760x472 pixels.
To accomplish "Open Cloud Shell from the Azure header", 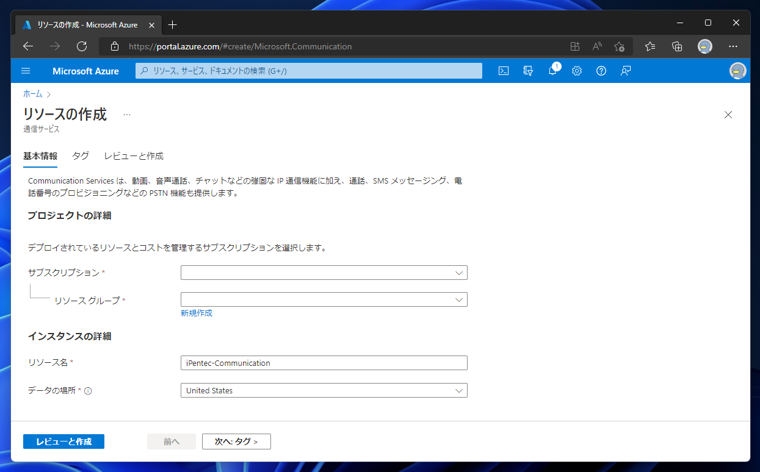I will pyautogui.click(x=504, y=71).
